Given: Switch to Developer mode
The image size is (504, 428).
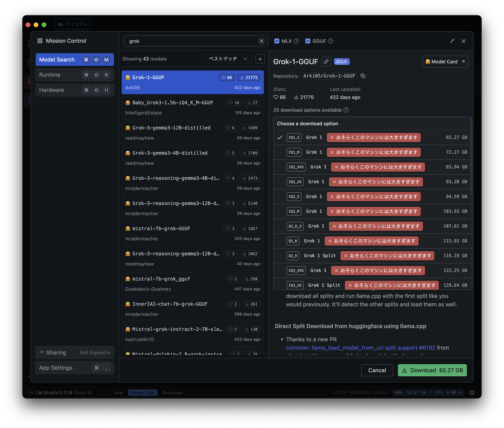Looking at the screenshot, I should click(x=172, y=393).
